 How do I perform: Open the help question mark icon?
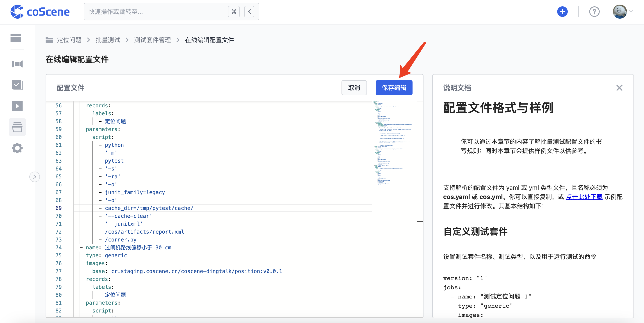pos(594,11)
